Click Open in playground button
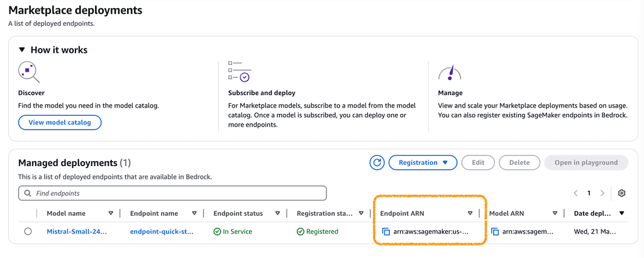The height and width of the screenshot is (258, 644). click(x=586, y=163)
